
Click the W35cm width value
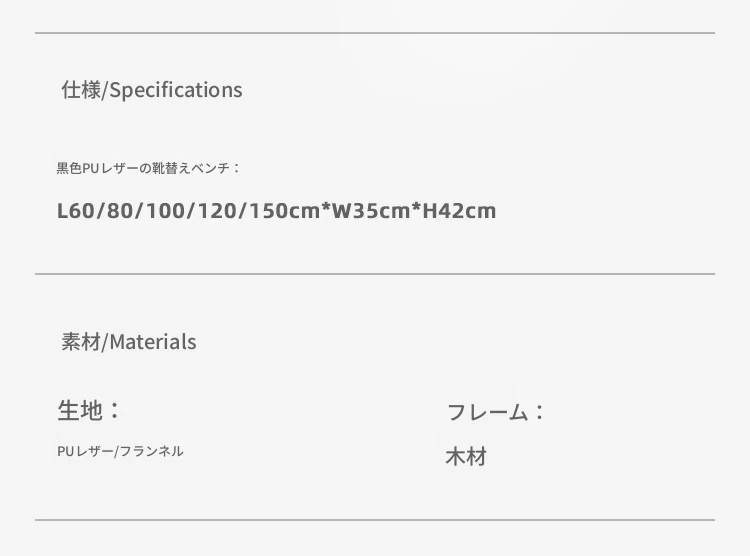click(371, 211)
